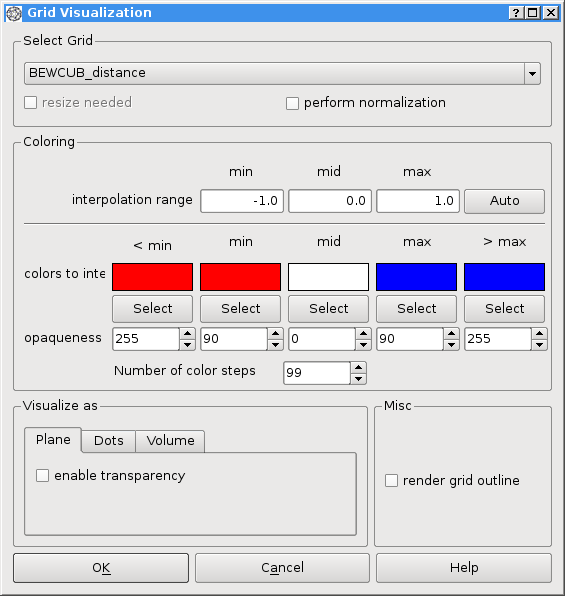Click the title bar help question mark icon
This screenshot has height=596, width=565.
(516, 13)
